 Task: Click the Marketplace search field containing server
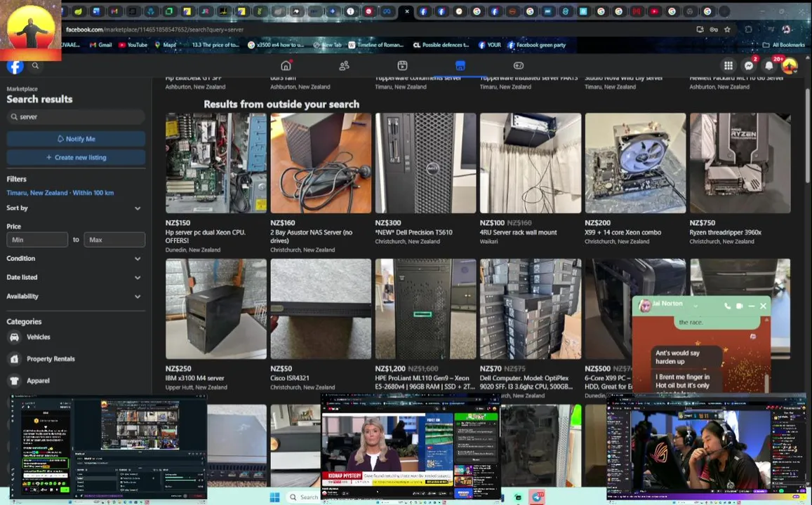pyautogui.click(x=76, y=117)
